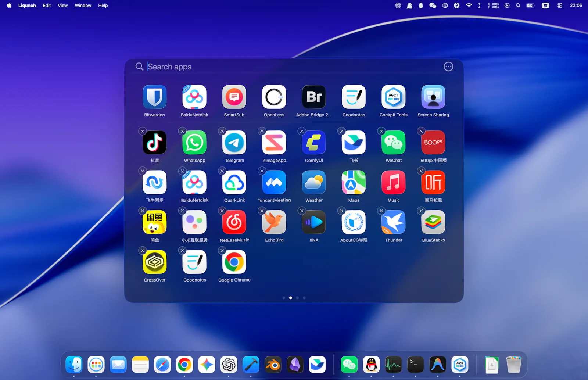588x380 pixels.
Task: Switch to the fourth page dot
Action: pyautogui.click(x=304, y=298)
